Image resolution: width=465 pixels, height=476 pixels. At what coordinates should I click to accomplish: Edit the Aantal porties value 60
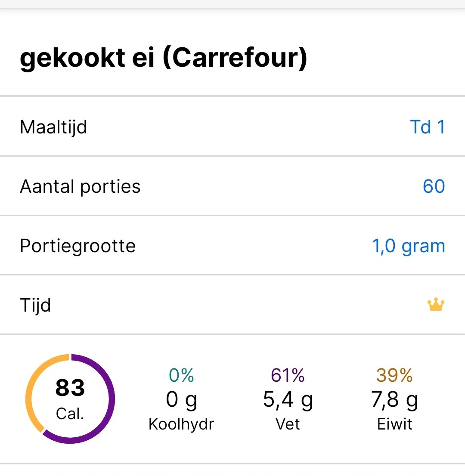point(434,186)
